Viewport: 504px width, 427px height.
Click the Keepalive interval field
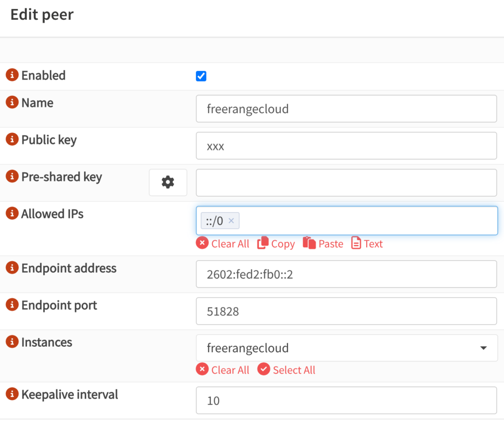[x=346, y=400]
